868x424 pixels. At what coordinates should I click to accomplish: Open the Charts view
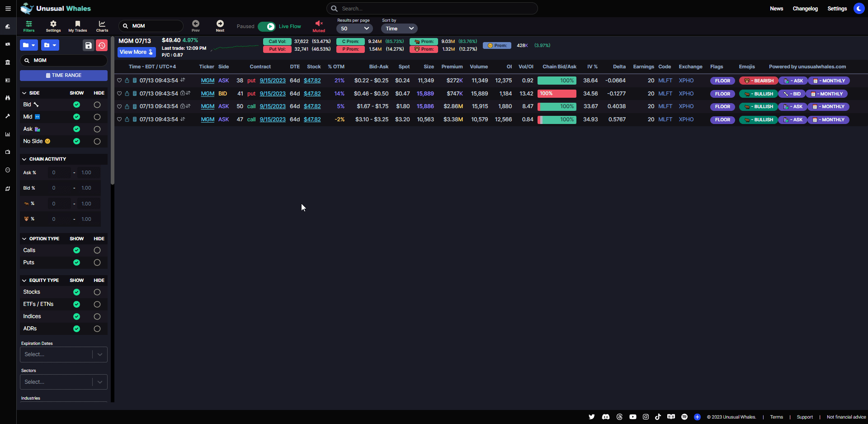(x=102, y=26)
